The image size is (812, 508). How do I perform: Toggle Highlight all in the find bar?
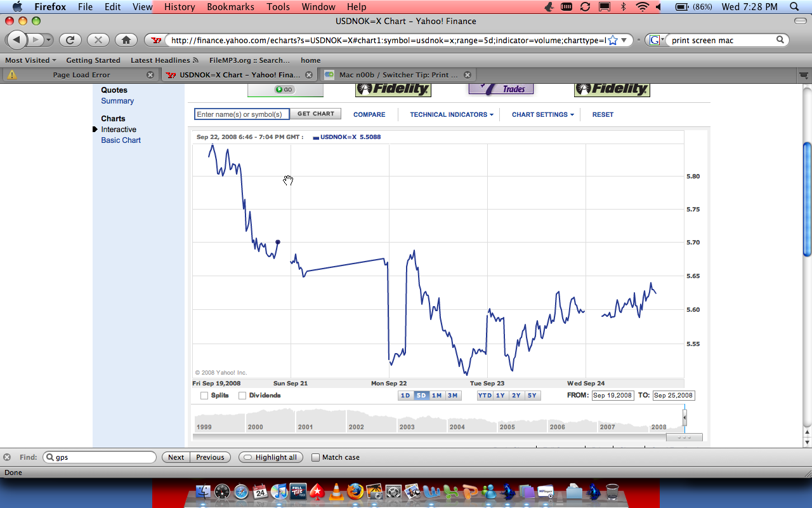pyautogui.click(x=271, y=457)
